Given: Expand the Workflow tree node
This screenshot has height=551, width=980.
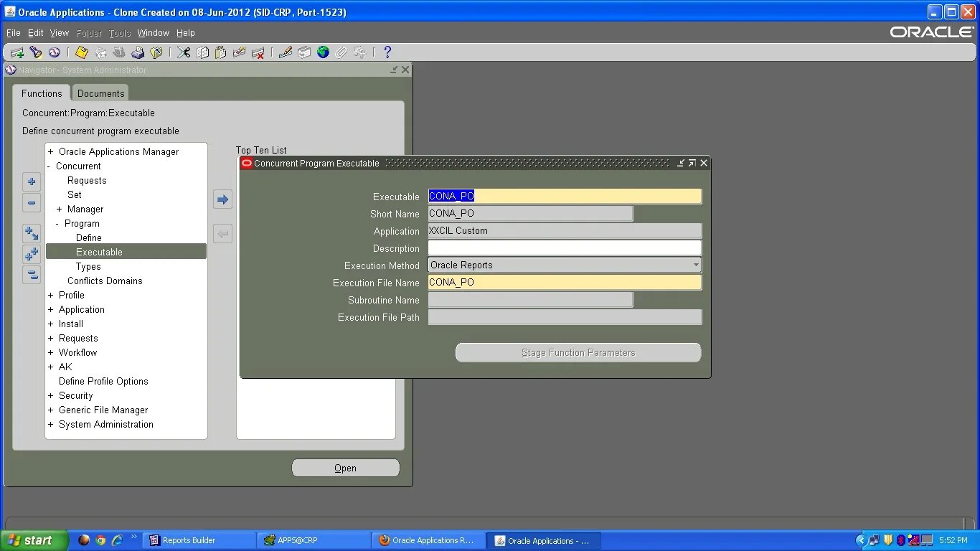Looking at the screenshot, I should pos(50,352).
